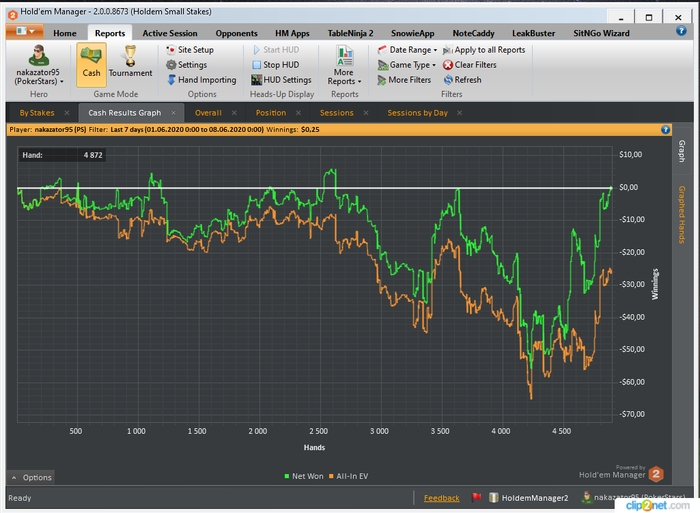Click the ribbon help icon
The height and width of the screenshot is (513, 700).
point(681,30)
